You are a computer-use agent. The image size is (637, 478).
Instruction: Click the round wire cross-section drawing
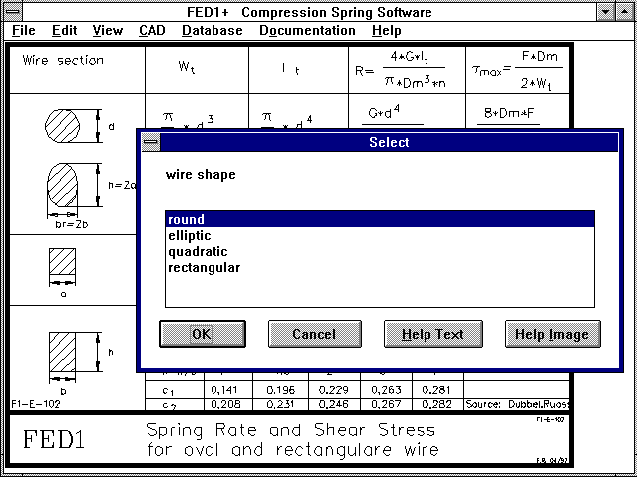65,126
